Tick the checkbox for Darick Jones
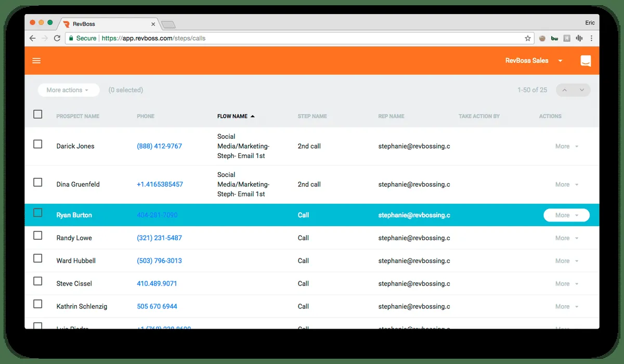Image resolution: width=624 pixels, height=364 pixels. click(x=37, y=144)
